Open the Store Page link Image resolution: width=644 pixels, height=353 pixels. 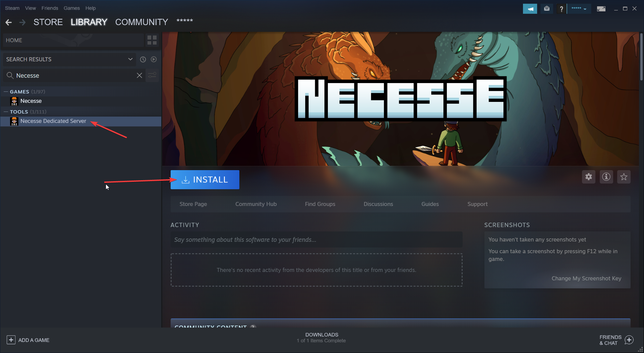pos(193,204)
